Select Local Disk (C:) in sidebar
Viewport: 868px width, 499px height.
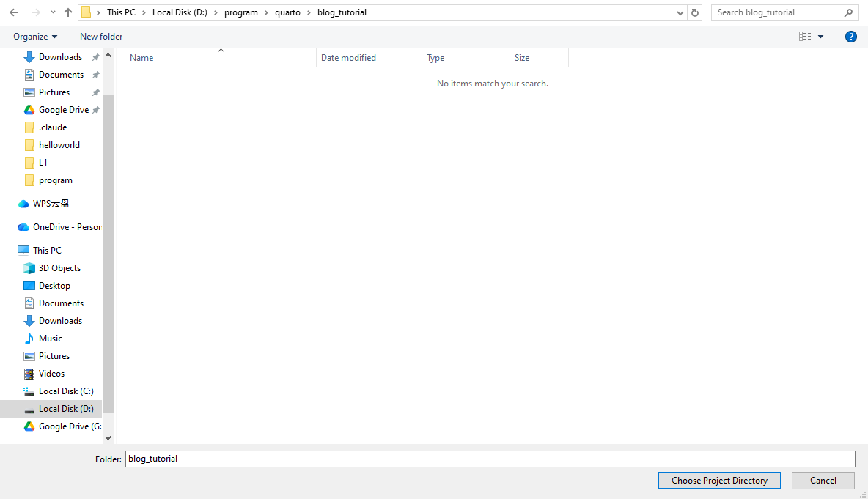point(65,391)
